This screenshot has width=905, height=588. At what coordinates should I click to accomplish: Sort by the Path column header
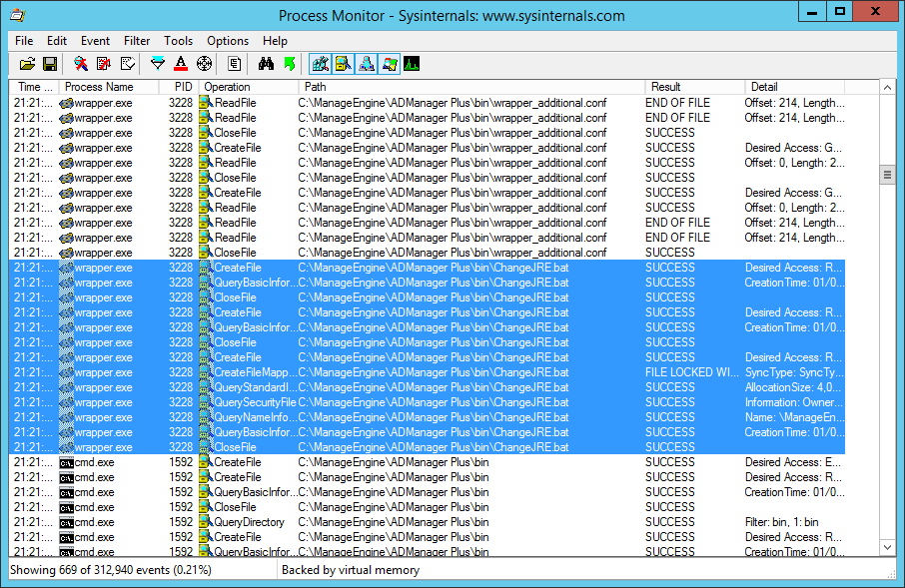[471, 87]
